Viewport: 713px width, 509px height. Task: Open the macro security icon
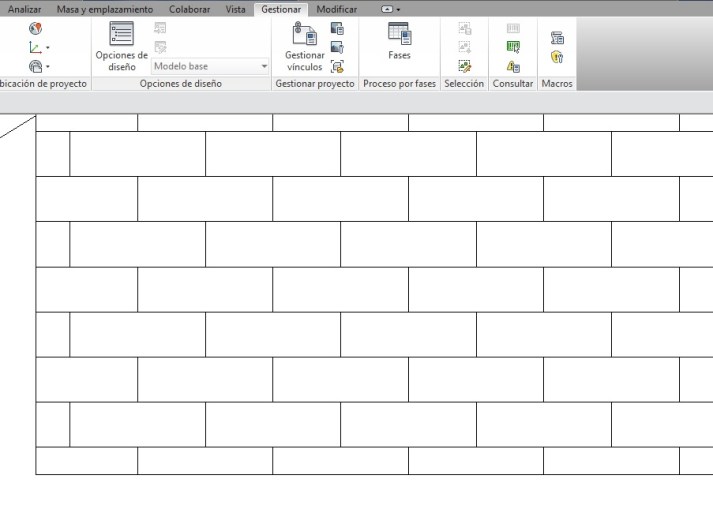point(557,58)
